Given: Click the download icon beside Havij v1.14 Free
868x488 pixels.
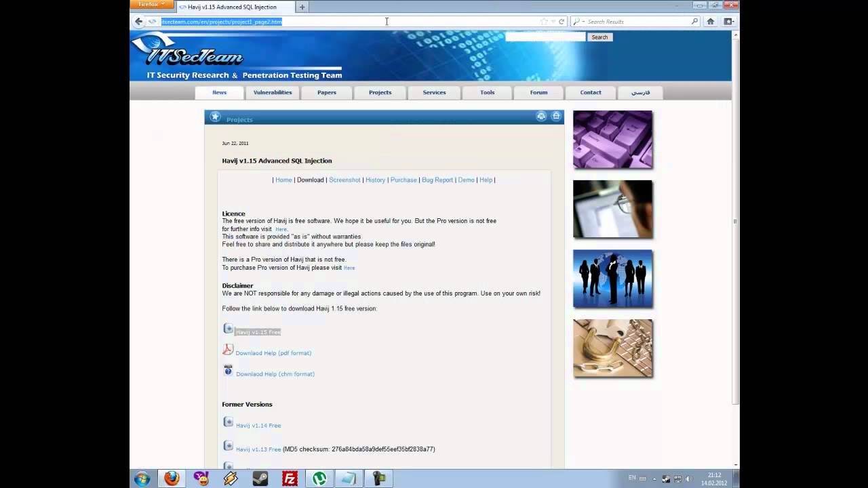Looking at the screenshot, I should pyautogui.click(x=228, y=422).
